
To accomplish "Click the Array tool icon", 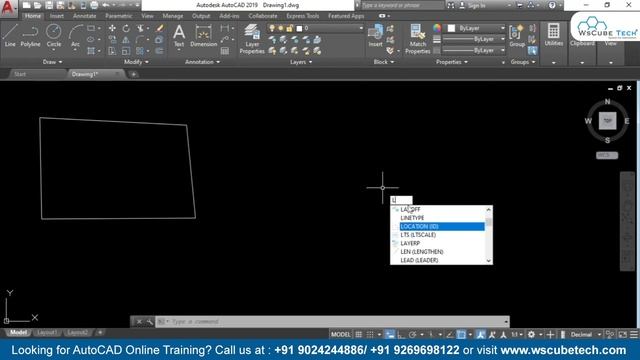I will (x=140, y=51).
